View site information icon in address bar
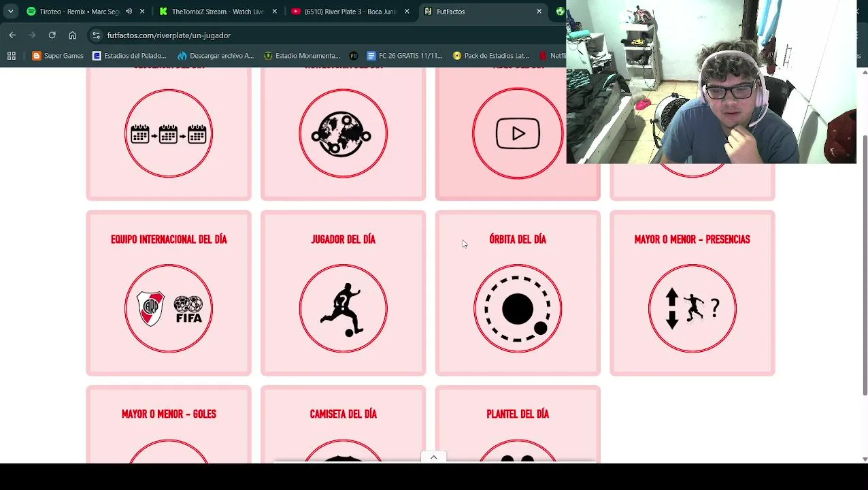The image size is (868, 490). [x=96, y=35]
